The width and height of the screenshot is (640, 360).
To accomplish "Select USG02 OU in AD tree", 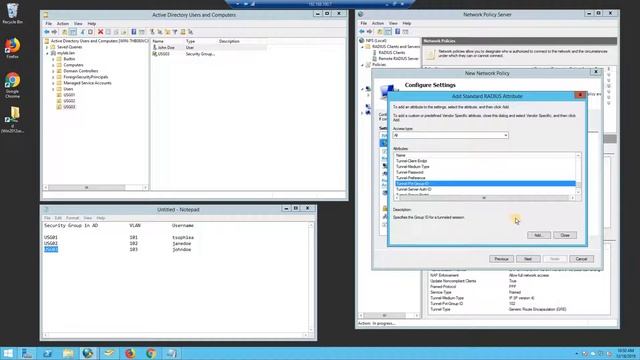I will point(69,101).
